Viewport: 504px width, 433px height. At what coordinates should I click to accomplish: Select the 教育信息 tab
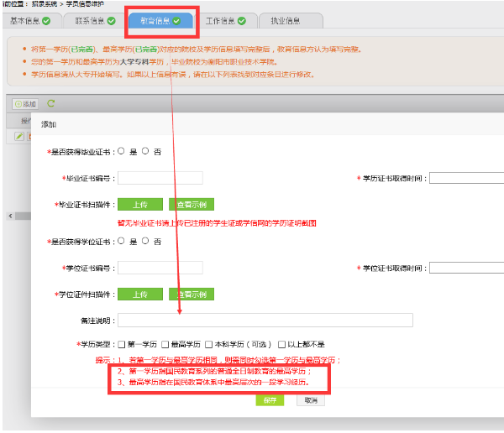tap(160, 21)
